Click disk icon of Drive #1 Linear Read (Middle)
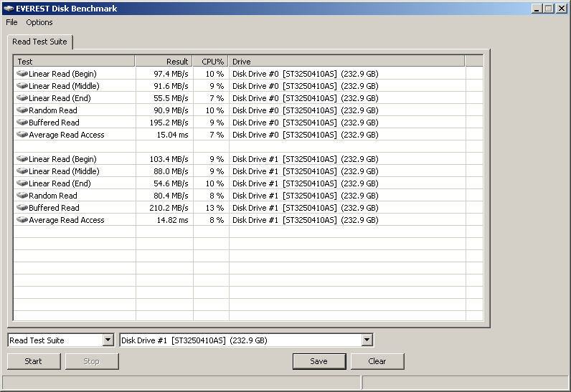The height and width of the screenshot is (392, 571). pos(22,171)
